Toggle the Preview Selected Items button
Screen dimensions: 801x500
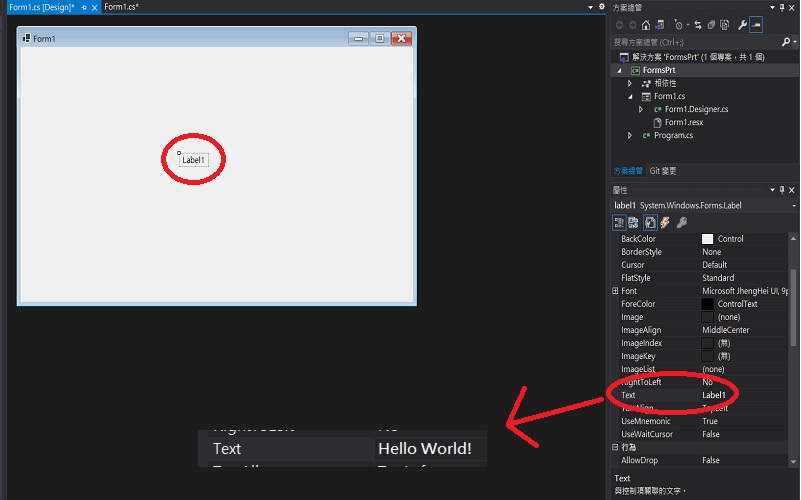(x=756, y=25)
